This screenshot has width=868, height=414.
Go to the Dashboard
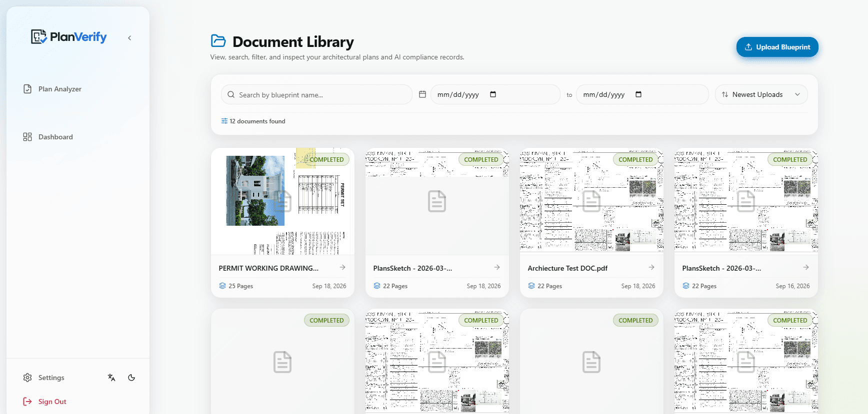tap(48, 137)
